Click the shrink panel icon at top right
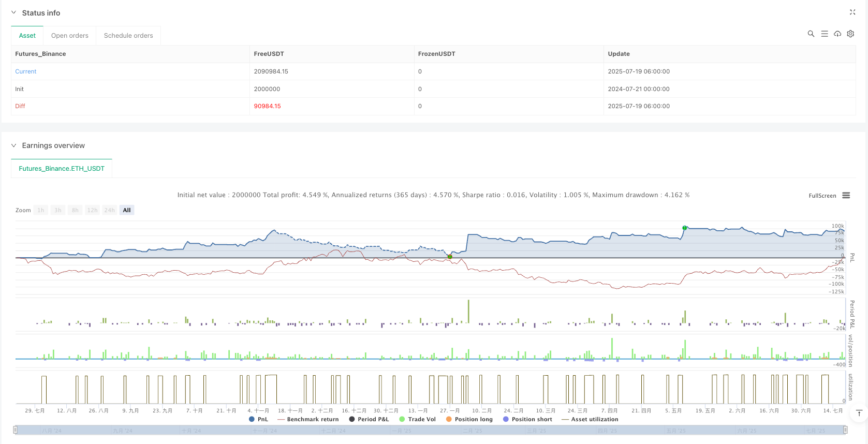Viewport: 868px width, 444px height. click(852, 12)
